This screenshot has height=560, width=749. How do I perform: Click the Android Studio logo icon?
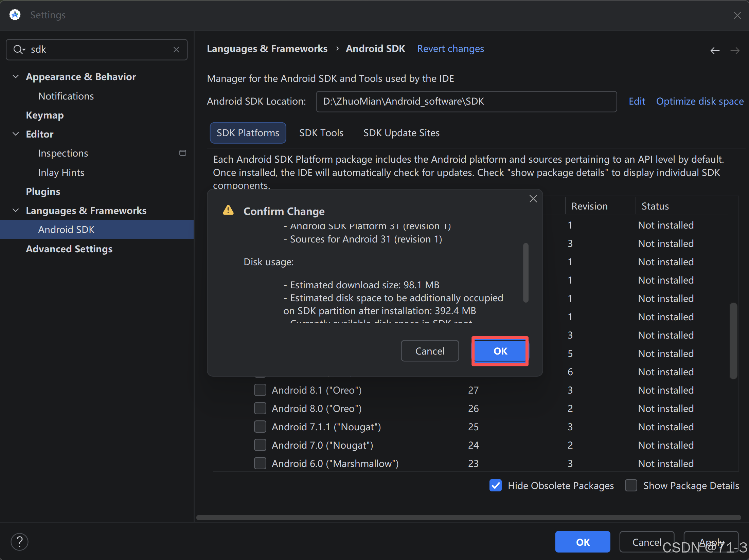point(15,15)
